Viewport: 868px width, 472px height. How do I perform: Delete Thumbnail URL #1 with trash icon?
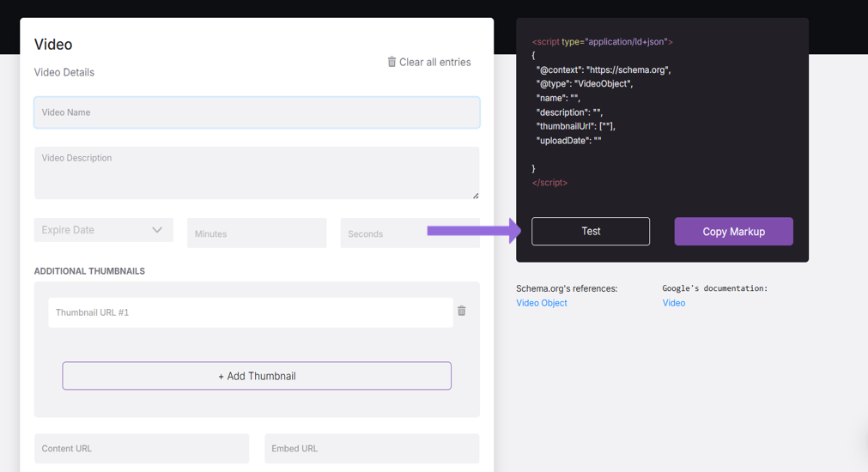pos(462,311)
